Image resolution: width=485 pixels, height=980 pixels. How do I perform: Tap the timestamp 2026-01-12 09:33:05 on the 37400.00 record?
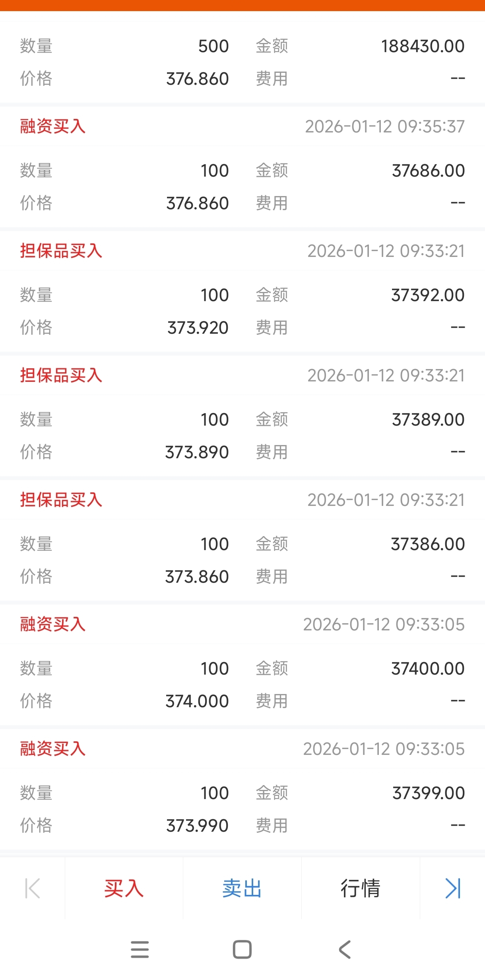[x=384, y=624]
